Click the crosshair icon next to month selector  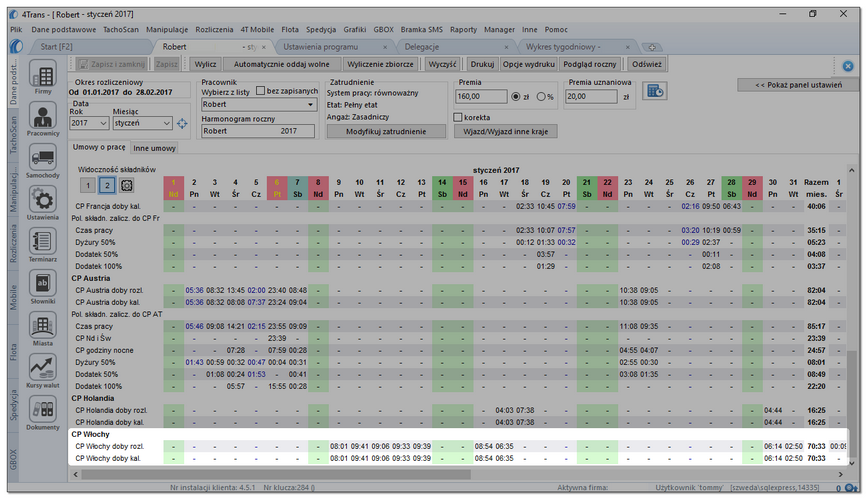point(182,123)
